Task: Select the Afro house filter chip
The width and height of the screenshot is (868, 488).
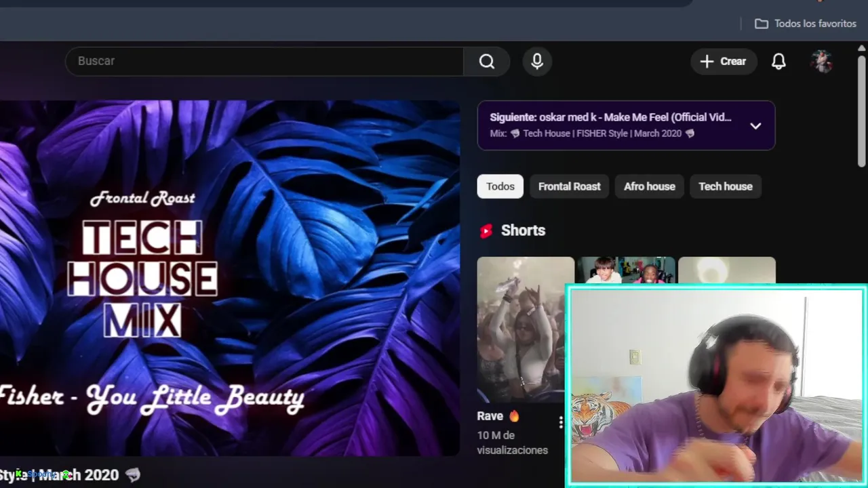Action: [x=649, y=186]
